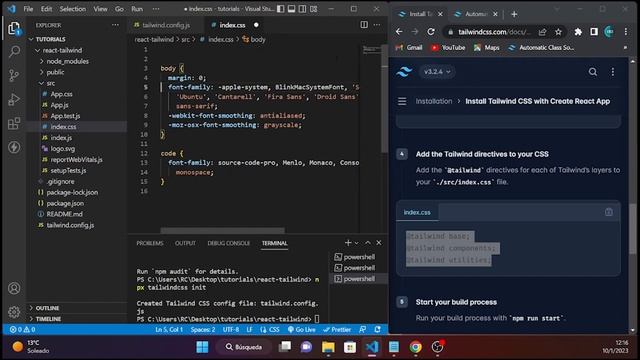640x360 pixels.
Task: Open Source Control view in activity bar
Action: 14,76
